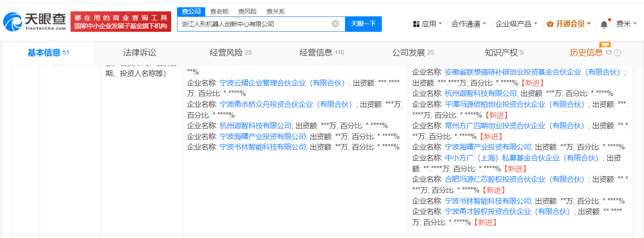Open 宁波云熠企业管理合伙企业 link

click(283, 83)
